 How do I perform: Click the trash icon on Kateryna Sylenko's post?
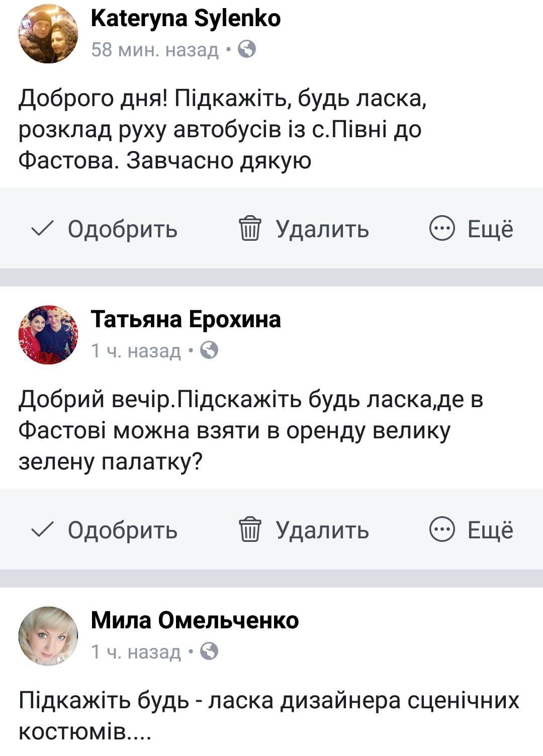(x=250, y=229)
